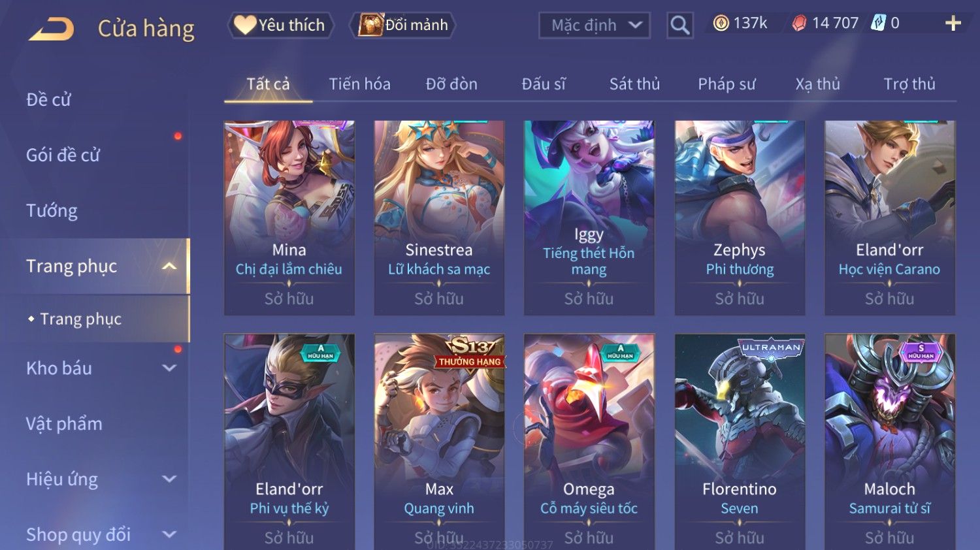Tap the plus icon to add currency
Screen dimensions: 980x550
953,24
